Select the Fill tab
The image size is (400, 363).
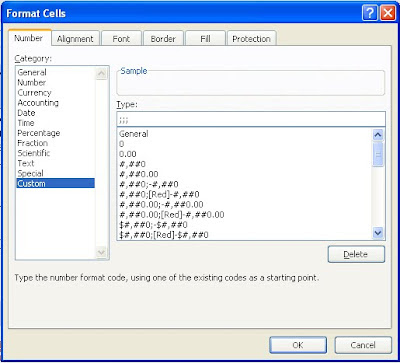point(205,39)
